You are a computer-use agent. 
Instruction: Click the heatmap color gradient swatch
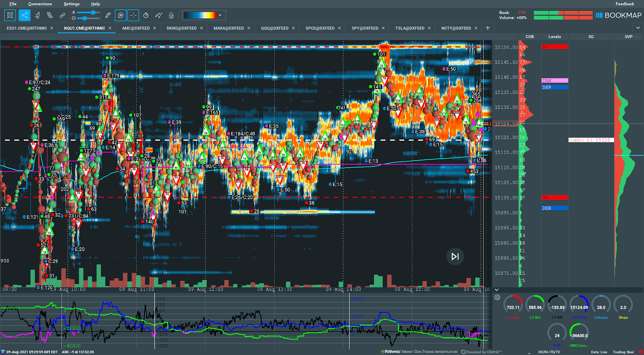(x=200, y=15)
